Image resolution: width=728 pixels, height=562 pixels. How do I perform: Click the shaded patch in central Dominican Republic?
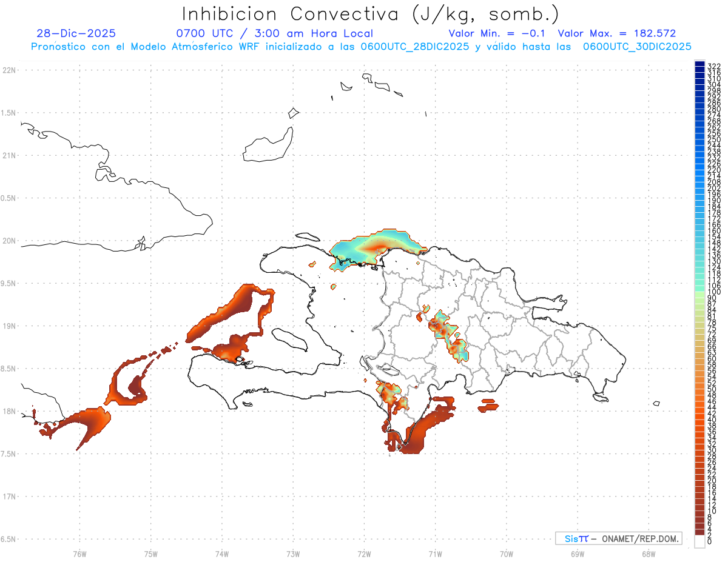point(450,335)
